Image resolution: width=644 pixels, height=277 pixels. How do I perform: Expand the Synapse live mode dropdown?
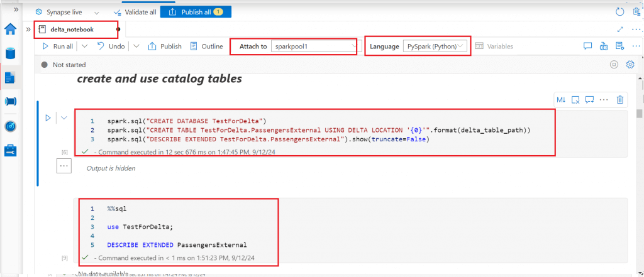pyautogui.click(x=96, y=13)
